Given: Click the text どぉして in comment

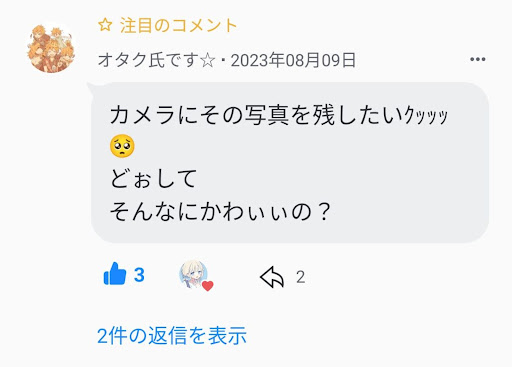Looking at the screenshot, I should pyautogui.click(x=154, y=179).
